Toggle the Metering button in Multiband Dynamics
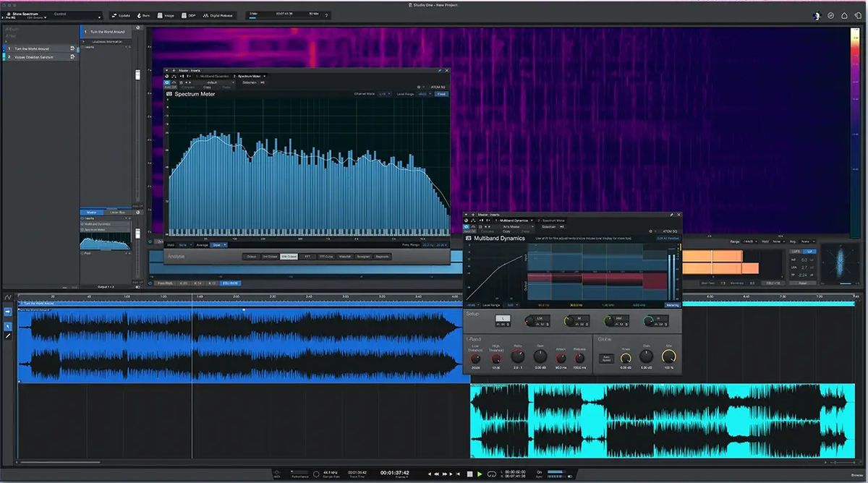868x483 pixels. (672, 305)
